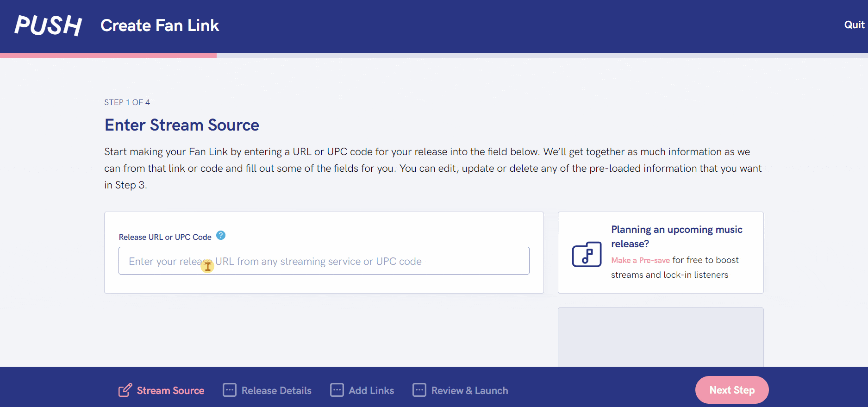Click the Stream Source pencil edit icon

click(x=125, y=390)
